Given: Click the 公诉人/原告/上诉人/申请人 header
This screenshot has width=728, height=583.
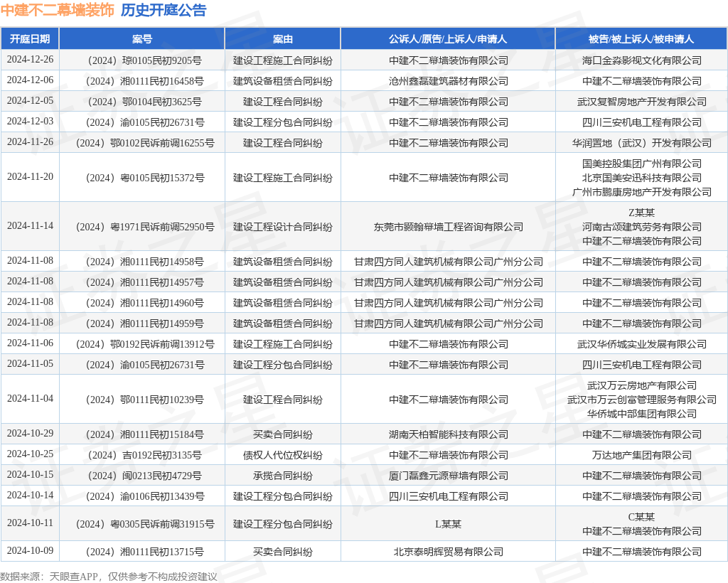Looking at the screenshot, I should pyautogui.click(x=448, y=39).
